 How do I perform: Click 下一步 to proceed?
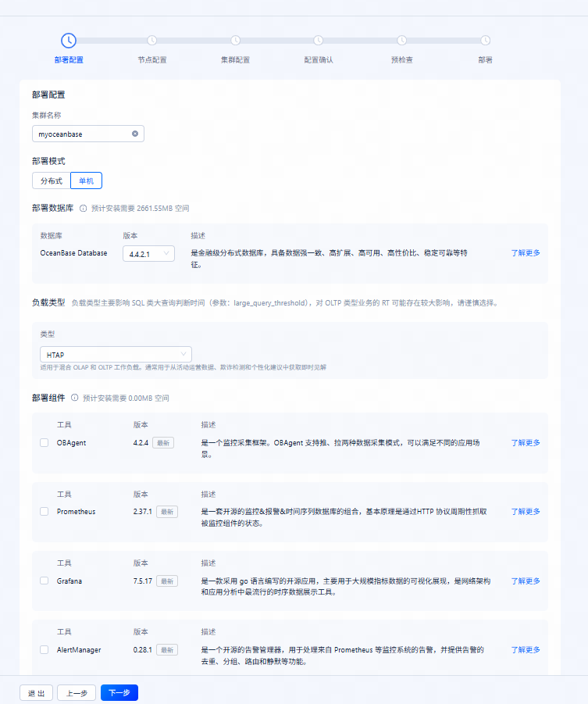(x=119, y=693)
